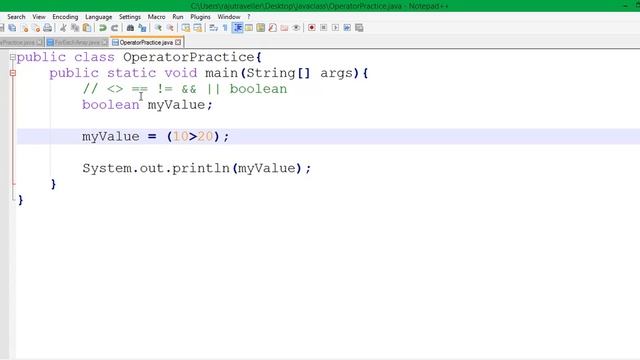Open the Language menu
Viewport: 640px width, 360px height.
98,17
